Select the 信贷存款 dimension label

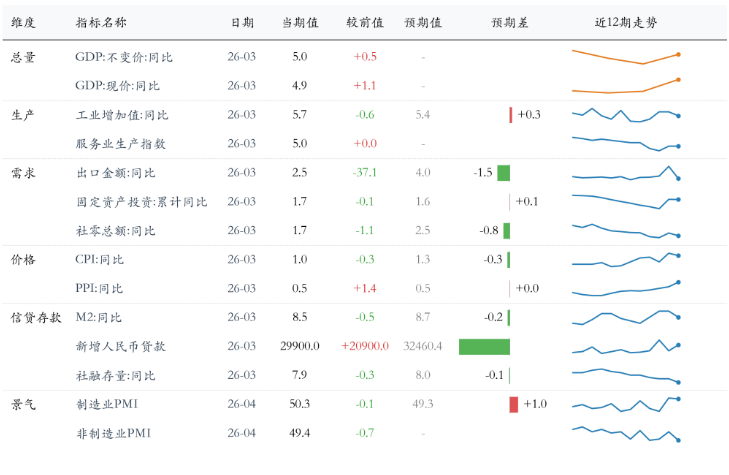pos(36,317)
